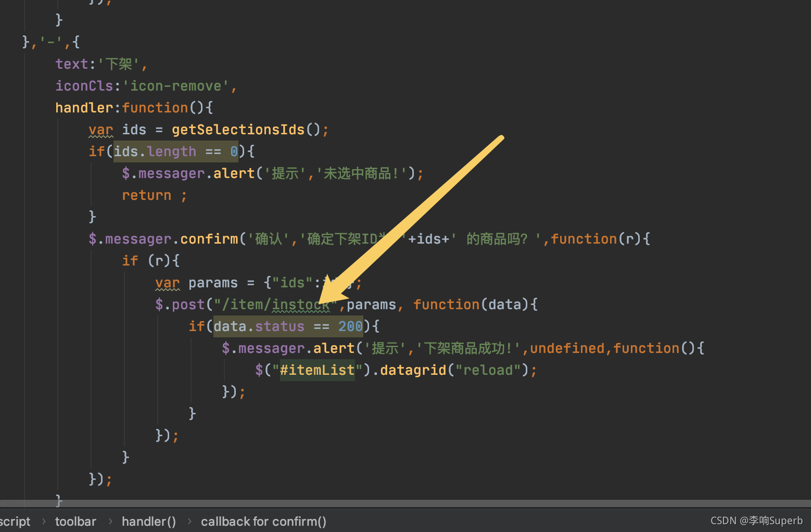Click the 'if (r){' statement

pos(151,261)
